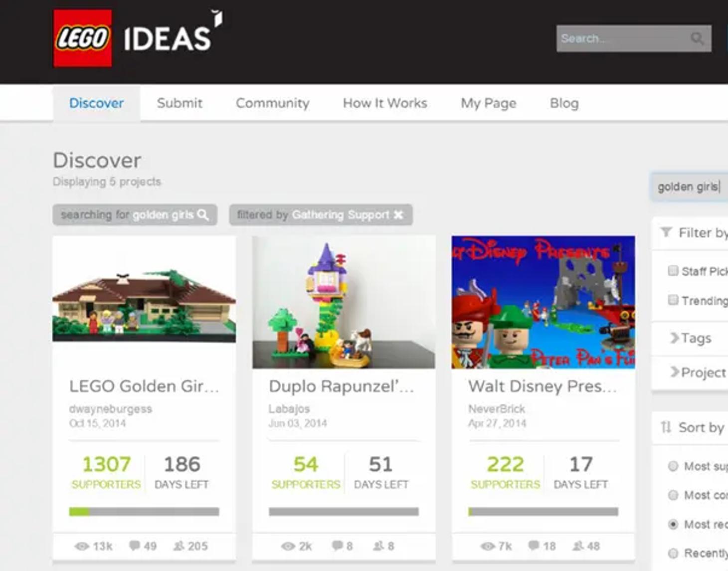Click the magnifier icon in the golden girls search chip
The width and height of the screenshot is (728, 571).
tap(203, 215)
